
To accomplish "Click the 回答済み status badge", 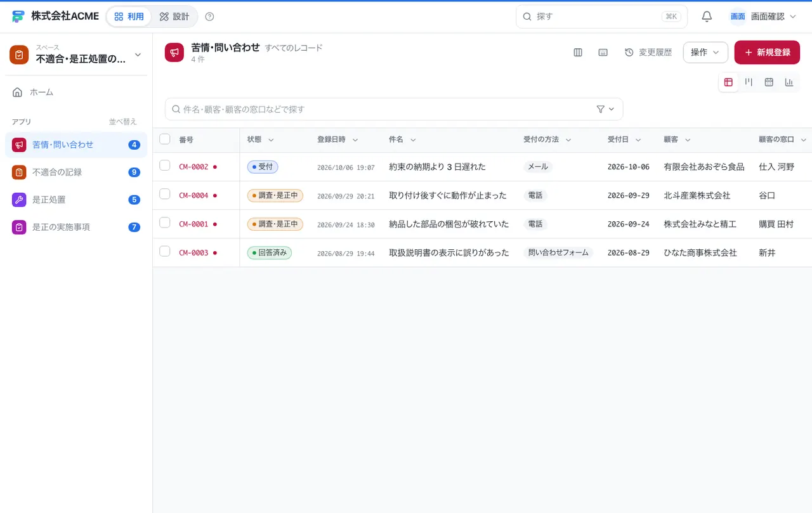I will (x=270, y=252).
